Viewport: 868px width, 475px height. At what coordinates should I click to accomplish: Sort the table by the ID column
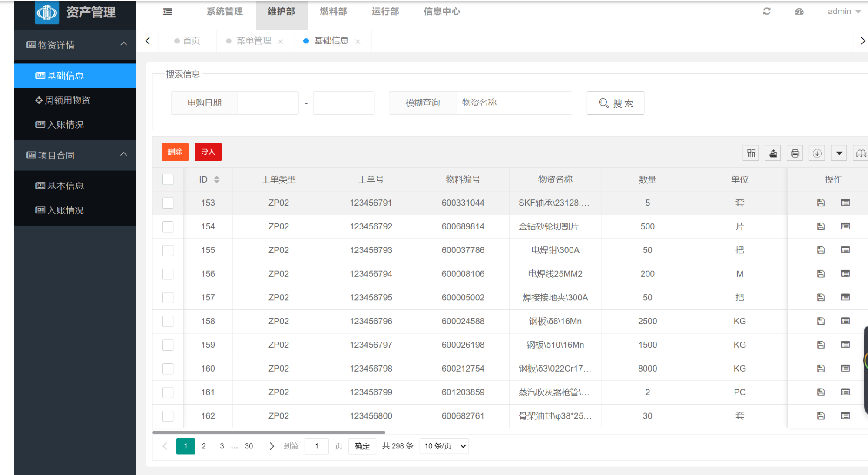click(216, 179)
